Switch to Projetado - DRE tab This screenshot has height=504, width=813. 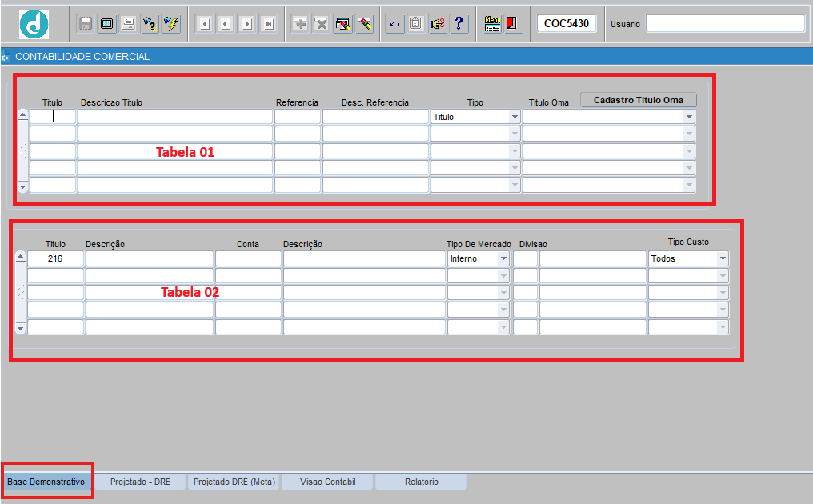tap(140, 482)
